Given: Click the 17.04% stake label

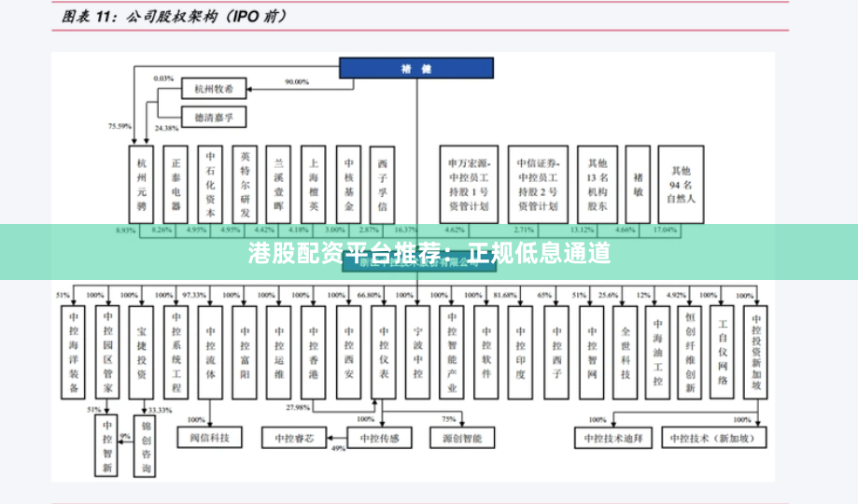Looking at the screenshot, I should [665, 230].
